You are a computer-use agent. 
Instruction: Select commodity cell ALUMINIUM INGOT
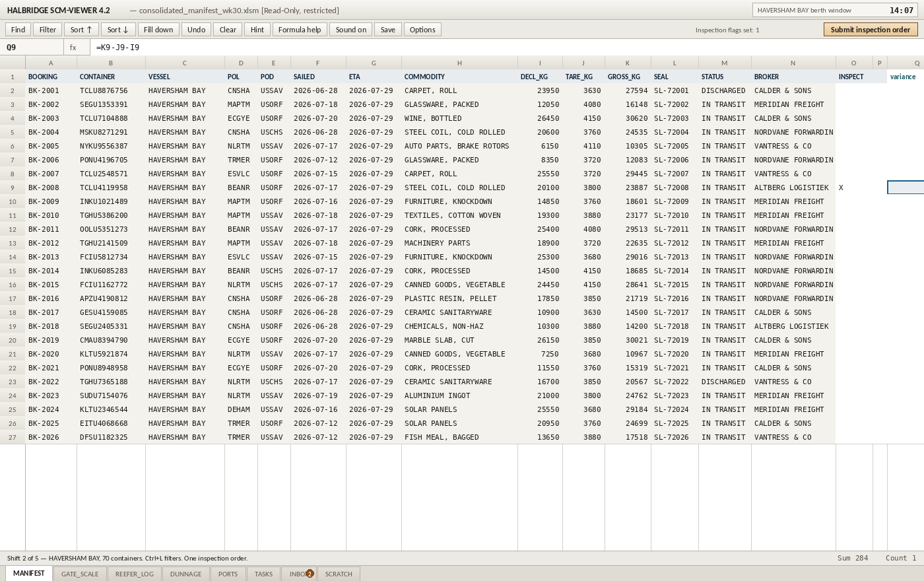coord(459,395)
